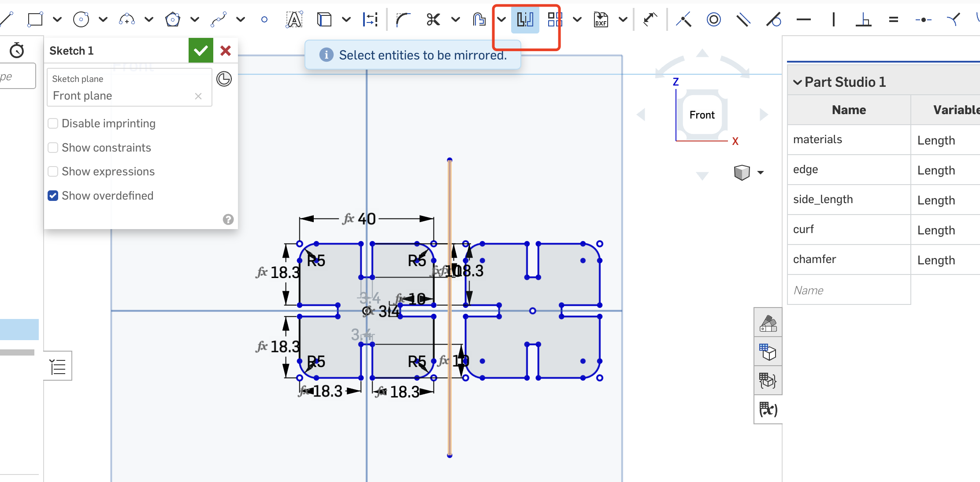Apply the Parallel constraint
Image resolution: width=980 pixels, height=482 pixels.
click(x=744, y=19)
